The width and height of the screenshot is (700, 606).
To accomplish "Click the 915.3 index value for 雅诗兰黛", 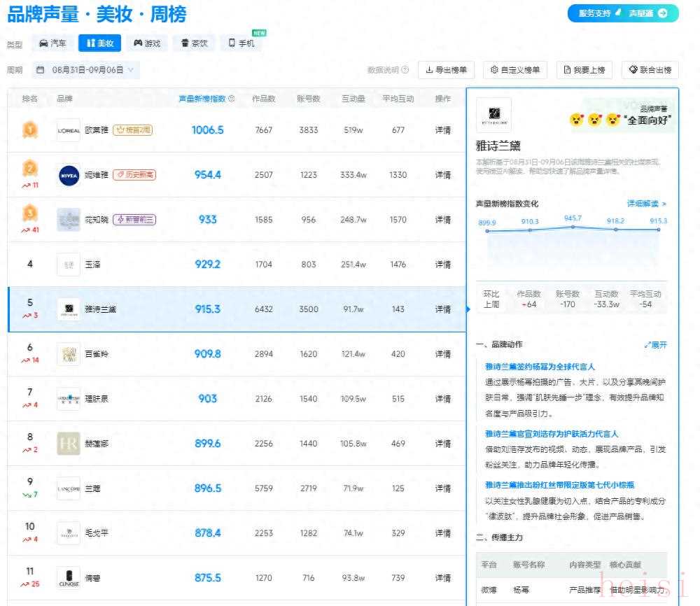I will 208,309.
